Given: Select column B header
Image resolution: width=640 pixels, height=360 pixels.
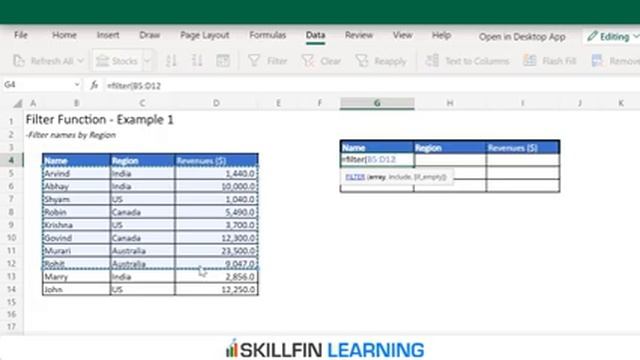Looking at the screenshot, I should coord(76,103).
